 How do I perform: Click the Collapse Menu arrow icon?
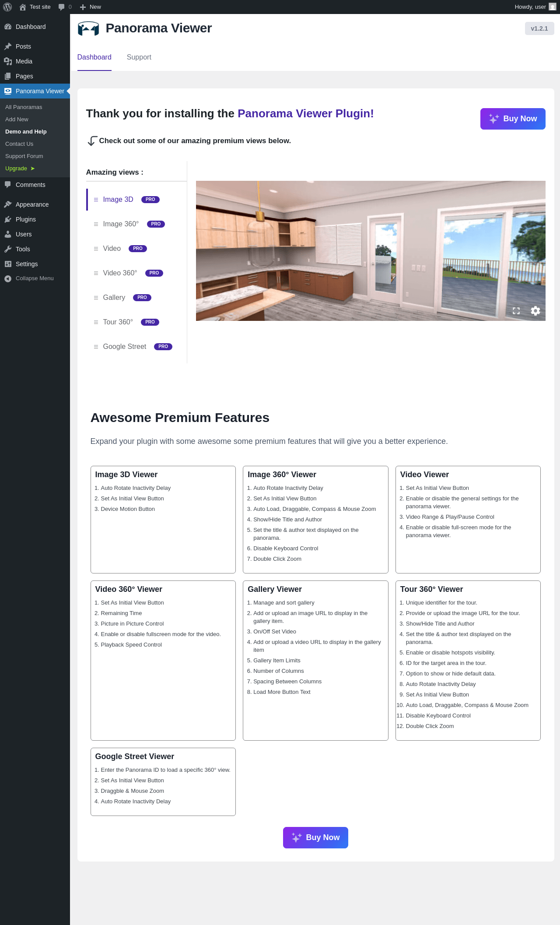tap(8, 278)
